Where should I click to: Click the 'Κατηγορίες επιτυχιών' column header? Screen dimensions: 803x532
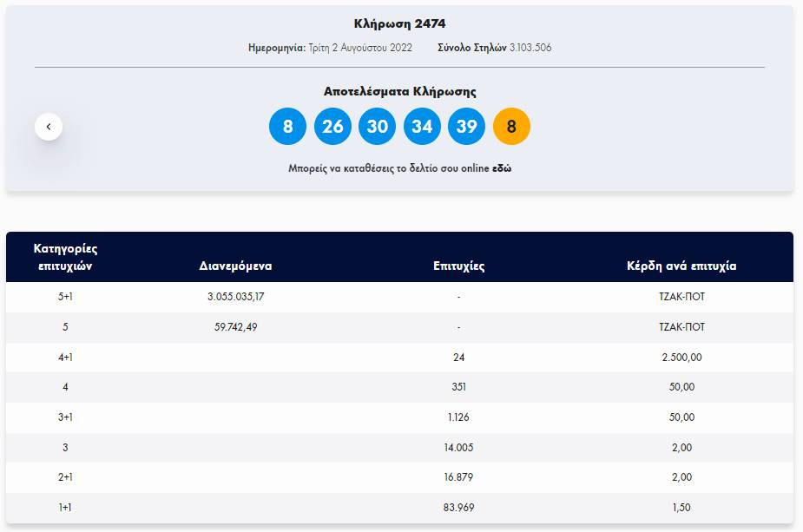pyautogui.click(x=65, y=257)
